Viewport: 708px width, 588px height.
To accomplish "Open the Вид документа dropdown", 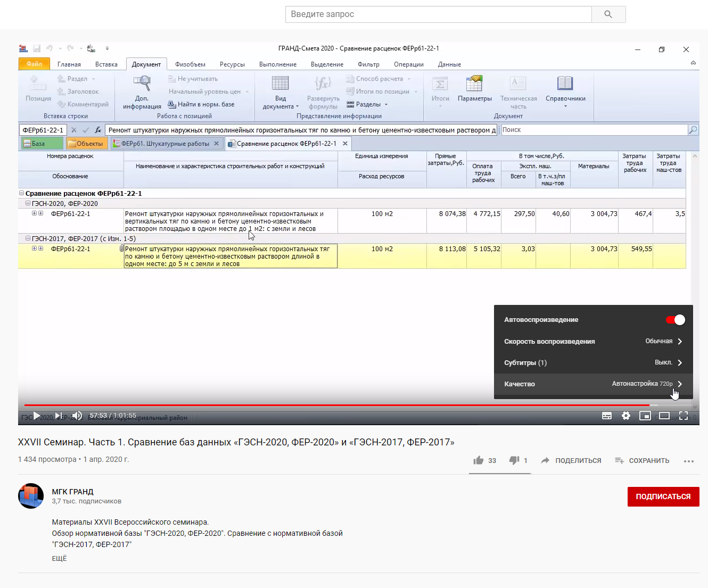I will click(x=281, y=92).
